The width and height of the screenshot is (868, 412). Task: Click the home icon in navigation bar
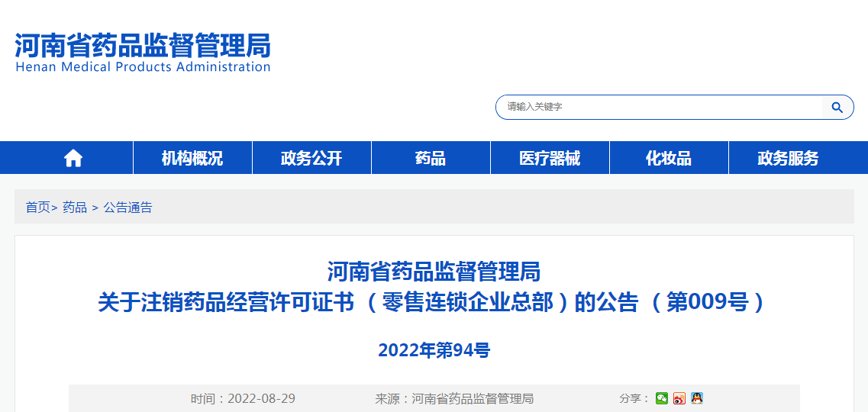[73, 159]
